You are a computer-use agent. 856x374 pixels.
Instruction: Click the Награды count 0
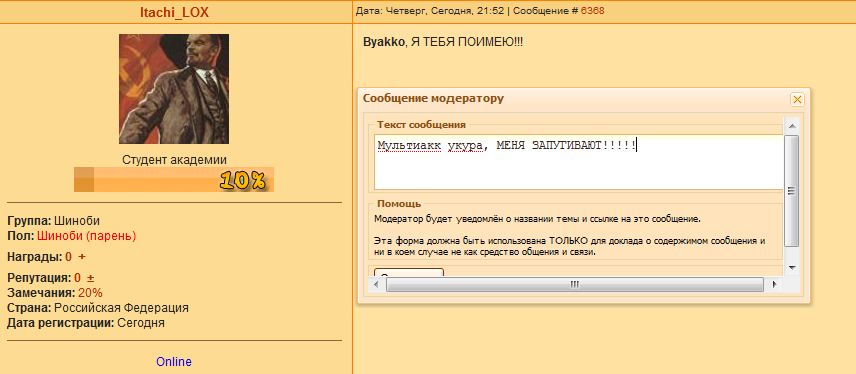coord(68,257)
